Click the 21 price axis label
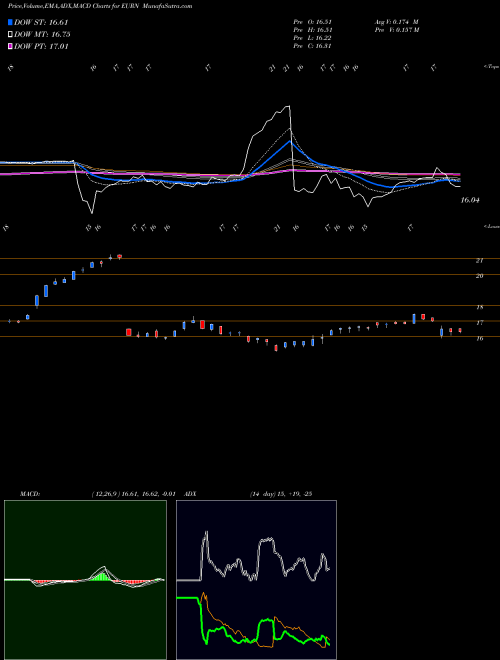The image size is (500, 660). click(x=479, y=261)
